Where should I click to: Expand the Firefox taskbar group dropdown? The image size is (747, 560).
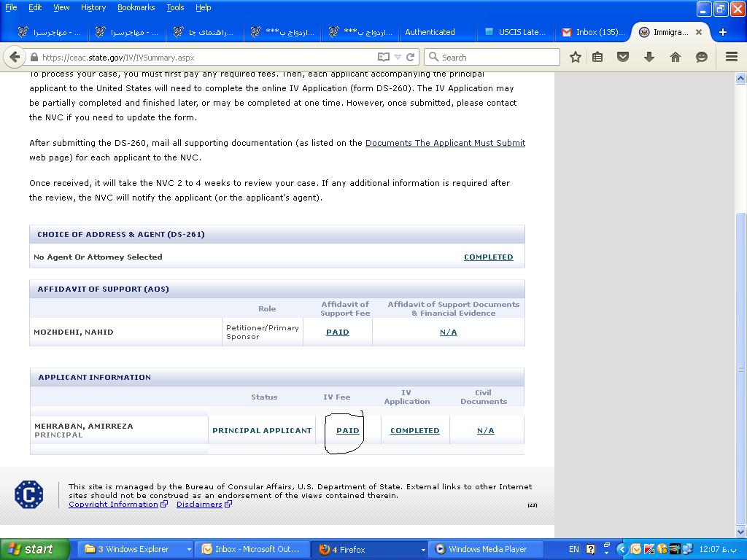pos(422,549)
